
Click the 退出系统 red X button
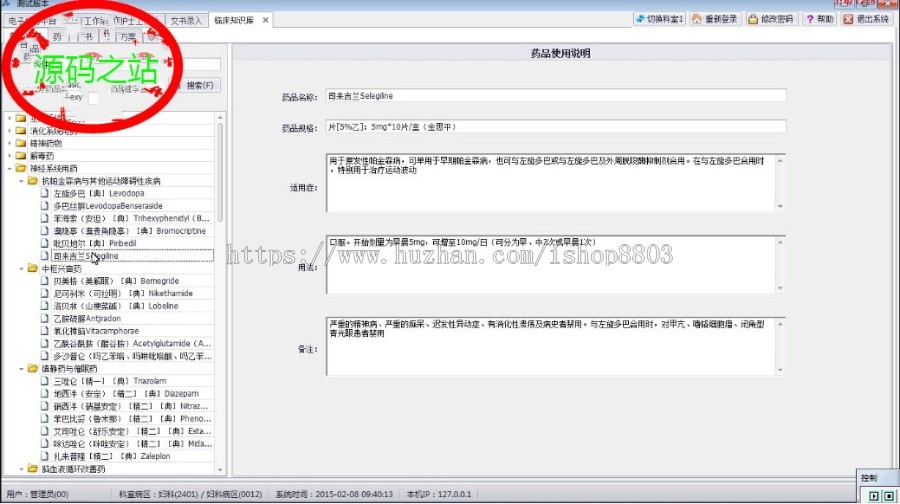pyautogui.click(x=866, y=19)
